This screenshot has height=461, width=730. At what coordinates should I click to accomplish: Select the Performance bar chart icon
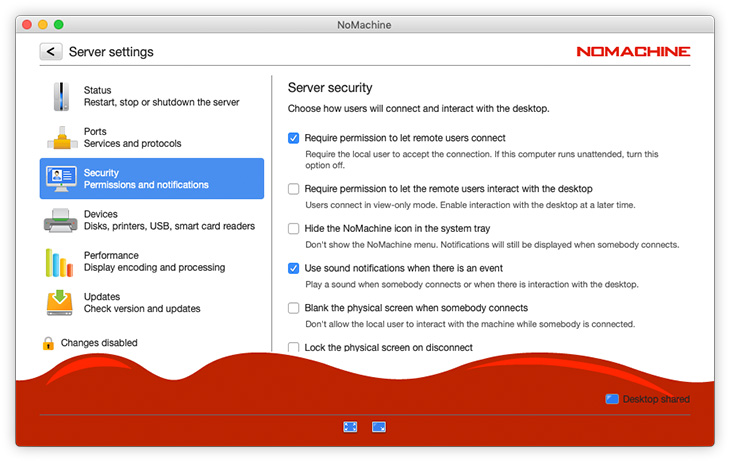[x=62, y=262]
